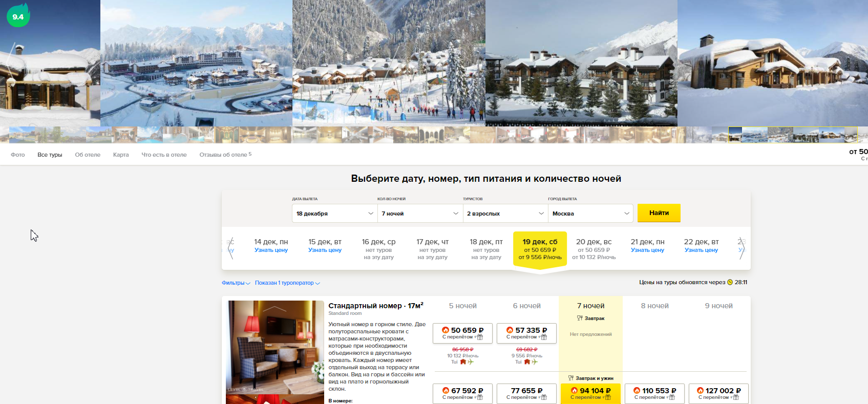Open the Standard room photo thumbnail
Screen dimensions: 868x404
[275, 352]
